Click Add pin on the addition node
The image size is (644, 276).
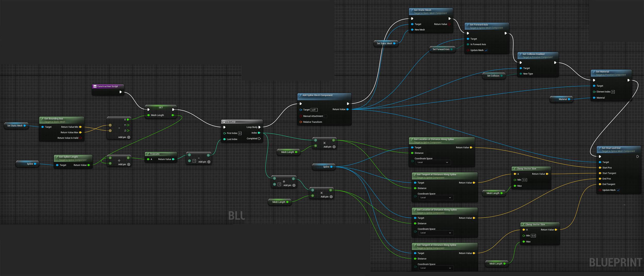click(x=289, y=185)
